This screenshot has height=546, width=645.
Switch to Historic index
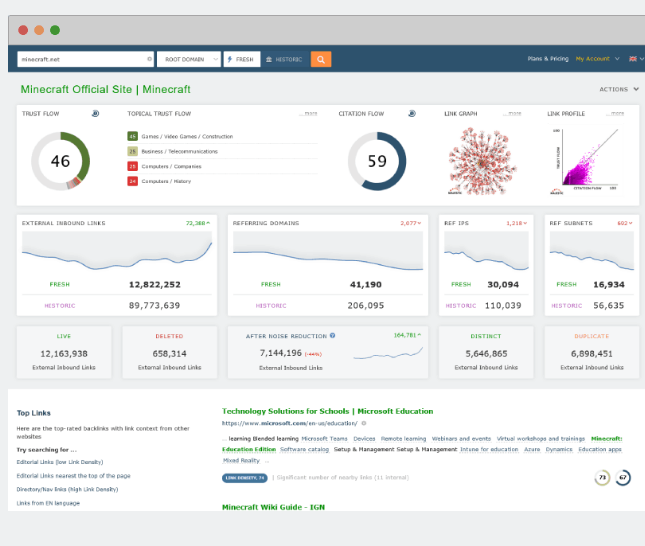pyautogui.click(x=285, y=59)
